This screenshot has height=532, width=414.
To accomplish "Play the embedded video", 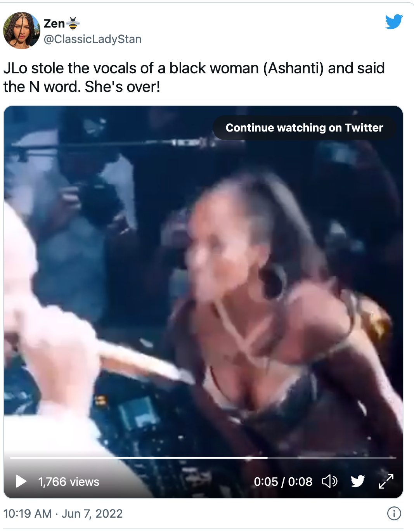I will pyautogui.click(x=21, y=482).
